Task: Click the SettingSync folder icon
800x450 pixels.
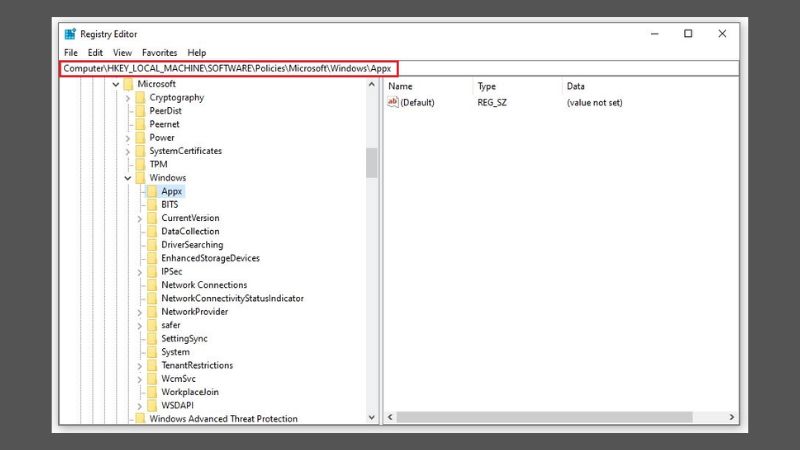Action: (151, 339)
